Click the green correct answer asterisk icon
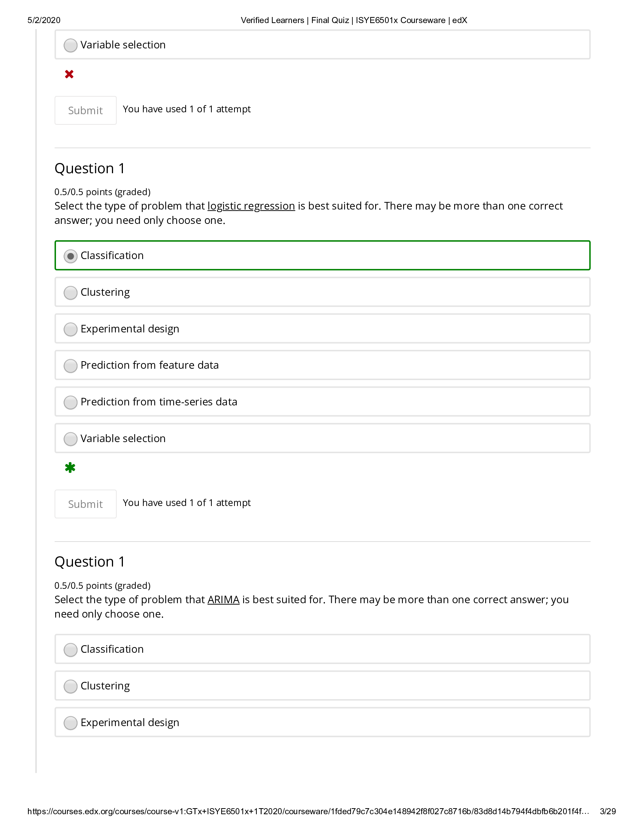The width and height of the screenshot is (644, 832). pyautogui.click(x=70, y=468)
